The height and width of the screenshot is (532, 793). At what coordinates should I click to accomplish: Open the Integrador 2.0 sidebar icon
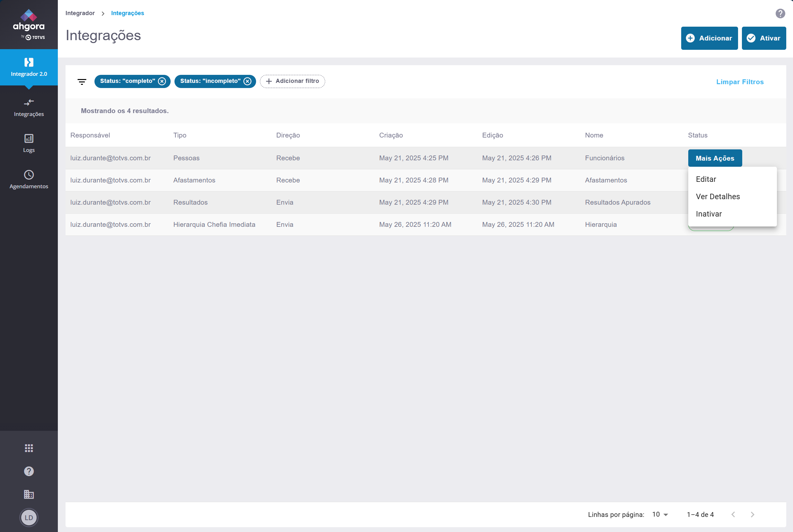[29, 62]
